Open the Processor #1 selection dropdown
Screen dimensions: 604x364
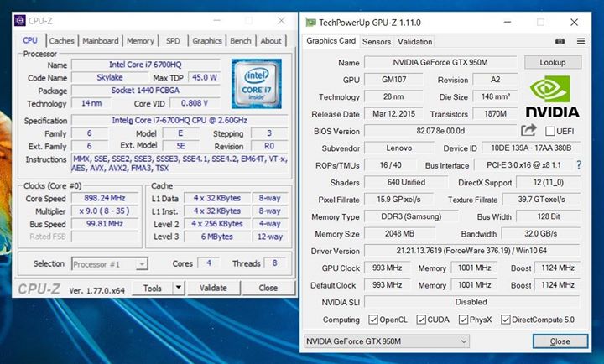109,264
